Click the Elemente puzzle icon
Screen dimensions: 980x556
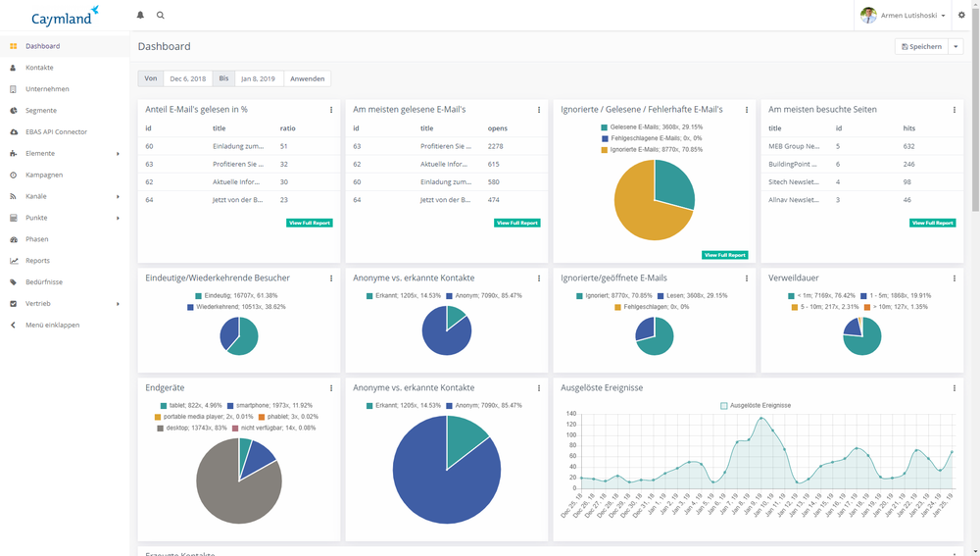13,153
